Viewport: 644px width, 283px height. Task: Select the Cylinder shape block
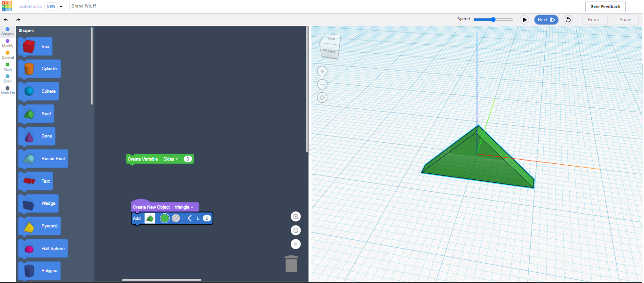tap(40, 69)
